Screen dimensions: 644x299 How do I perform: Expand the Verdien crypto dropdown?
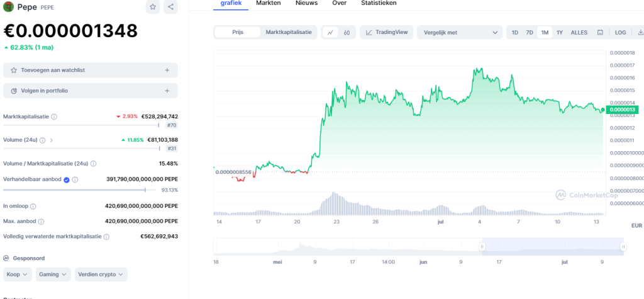pyautogui.click(x=101, y=274)
